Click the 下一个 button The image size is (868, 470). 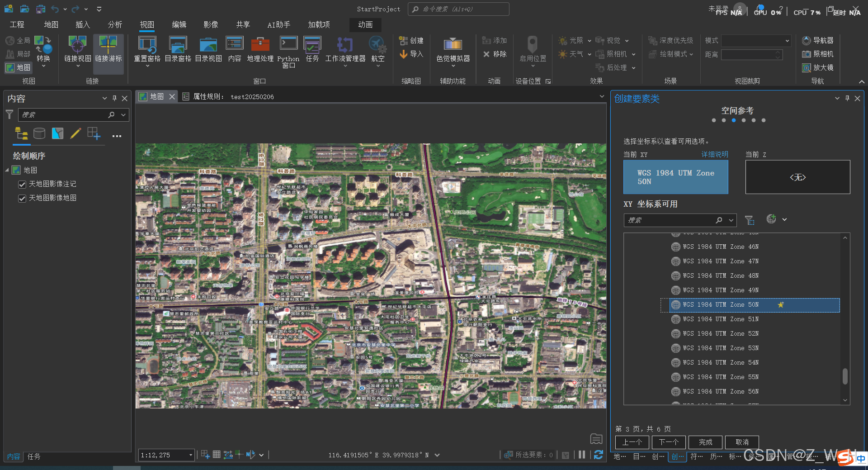668,442
